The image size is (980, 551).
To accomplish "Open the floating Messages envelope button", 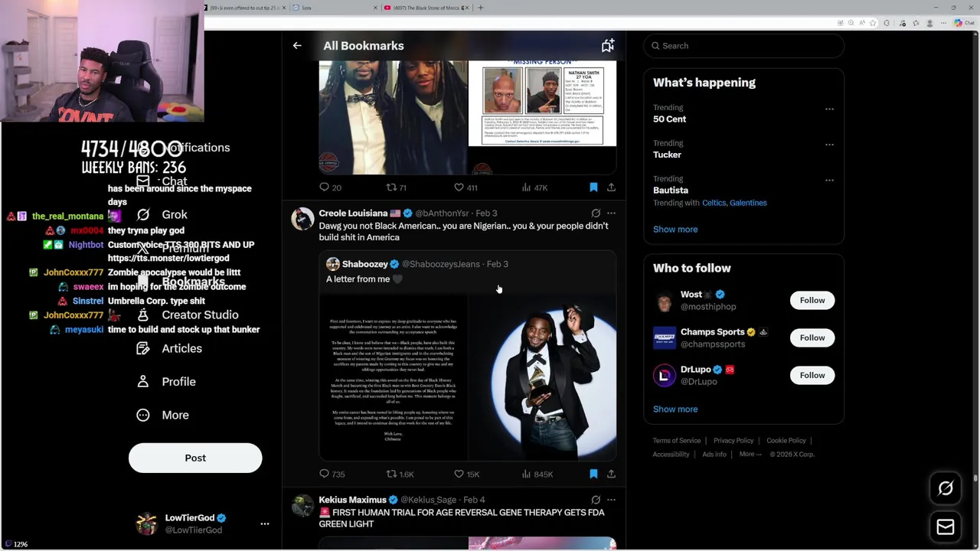I will [946, 527].
